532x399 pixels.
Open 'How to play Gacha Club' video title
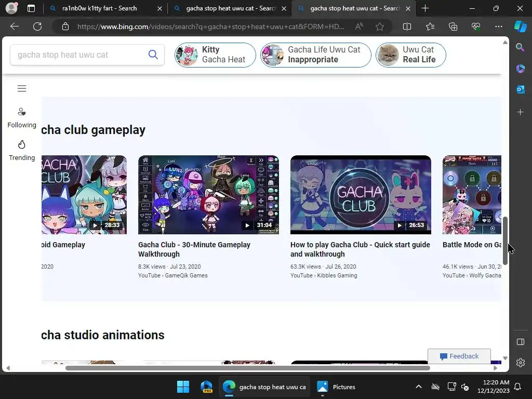360,249
